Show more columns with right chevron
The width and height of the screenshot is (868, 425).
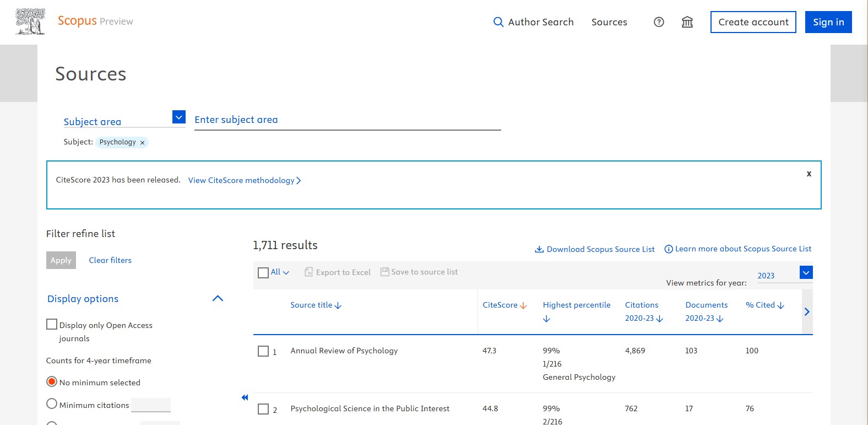point(807,312)
